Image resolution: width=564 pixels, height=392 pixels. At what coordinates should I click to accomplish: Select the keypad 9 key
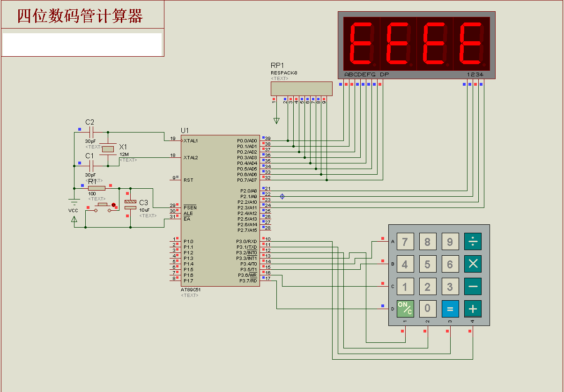(450, 242)
